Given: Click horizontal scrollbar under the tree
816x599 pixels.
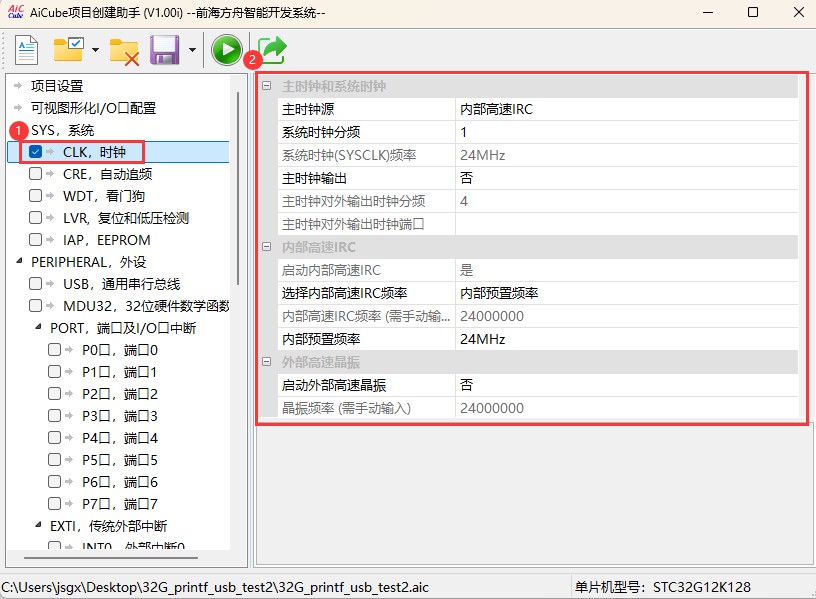Looking at the screenshot, I should click(110, 557).
